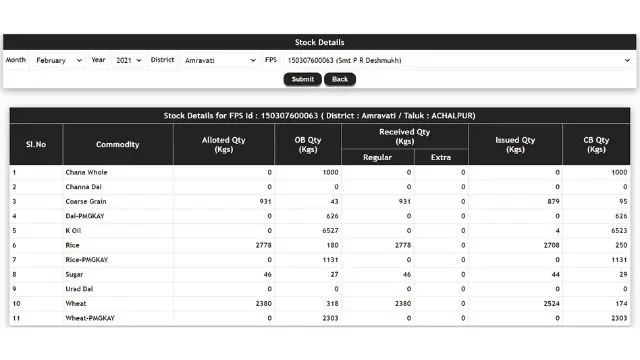
Task: Click Coarse Grain CB quantity 95
Action: click(x=623, y=202)
